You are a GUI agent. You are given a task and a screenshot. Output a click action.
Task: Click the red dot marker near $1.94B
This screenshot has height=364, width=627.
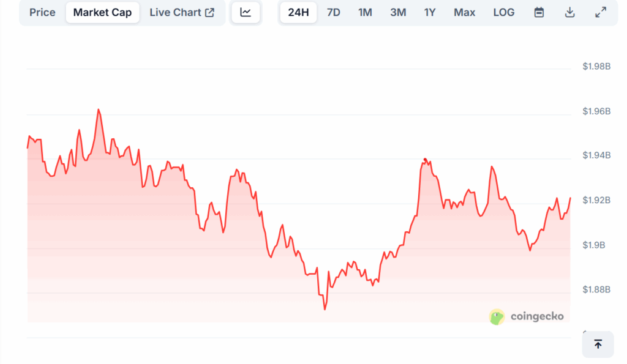424,160
